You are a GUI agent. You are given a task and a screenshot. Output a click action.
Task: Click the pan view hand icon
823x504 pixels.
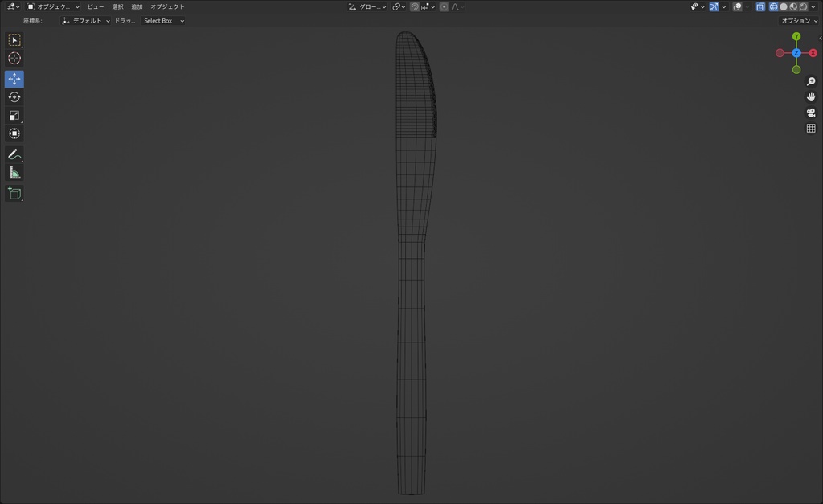811,97
